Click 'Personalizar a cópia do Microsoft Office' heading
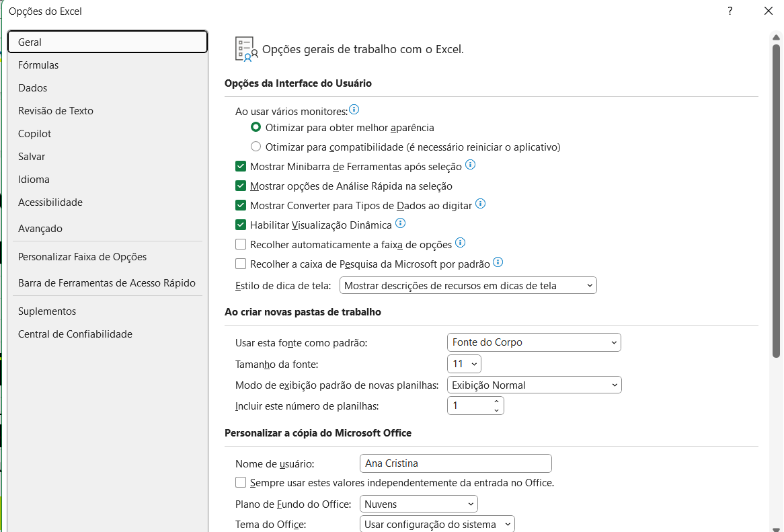The image size is (784, 532). pos(318,433)
